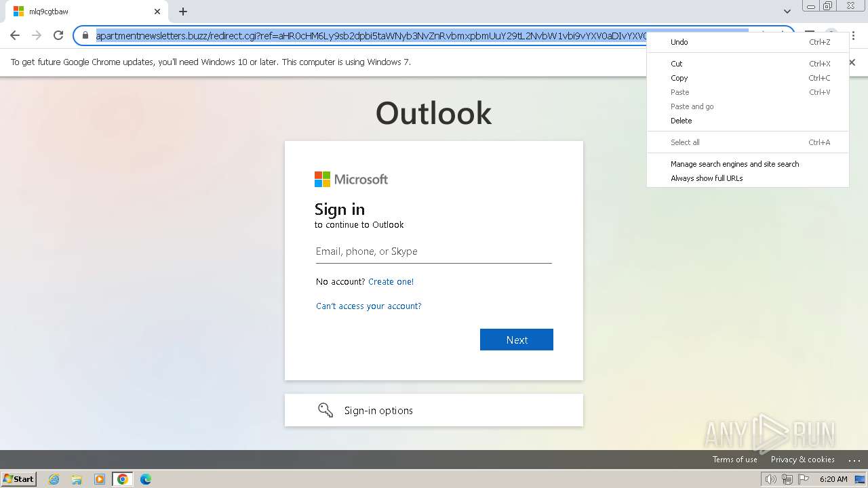
Task: Open Action Center flag tray icon
Action: click(x=804, y=479)
